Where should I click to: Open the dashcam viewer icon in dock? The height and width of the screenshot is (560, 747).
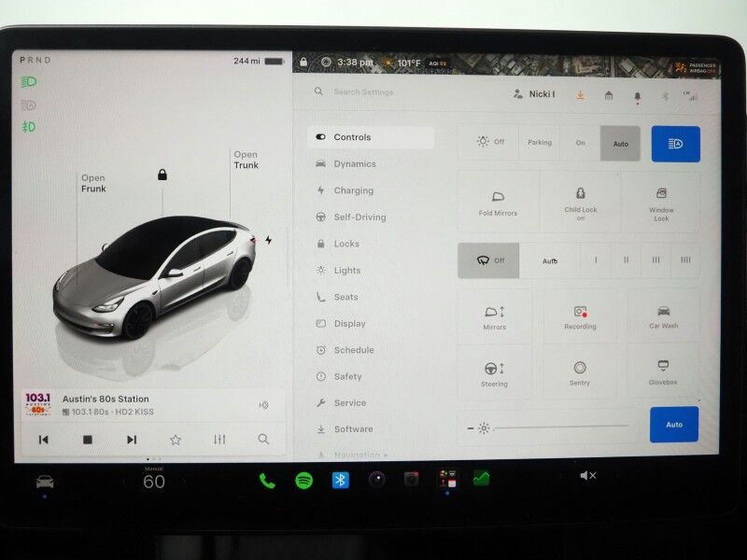coord(412,479)
